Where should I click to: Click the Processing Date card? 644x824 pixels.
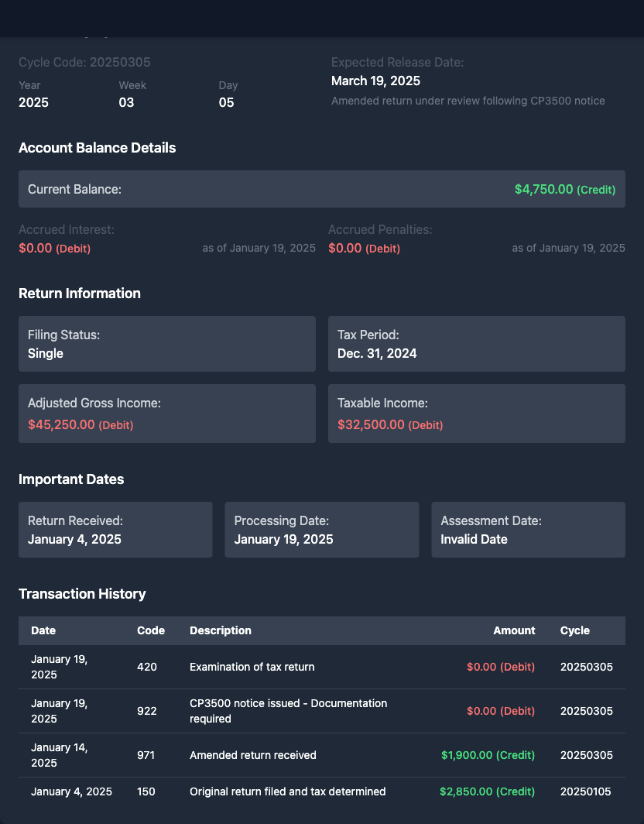coord(321,530)
